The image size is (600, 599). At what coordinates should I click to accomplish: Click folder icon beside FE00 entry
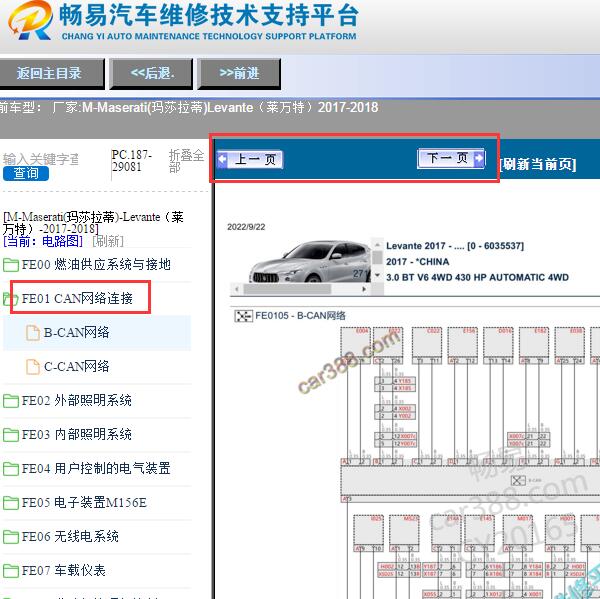pyautogui.click(x=11, y=264)
